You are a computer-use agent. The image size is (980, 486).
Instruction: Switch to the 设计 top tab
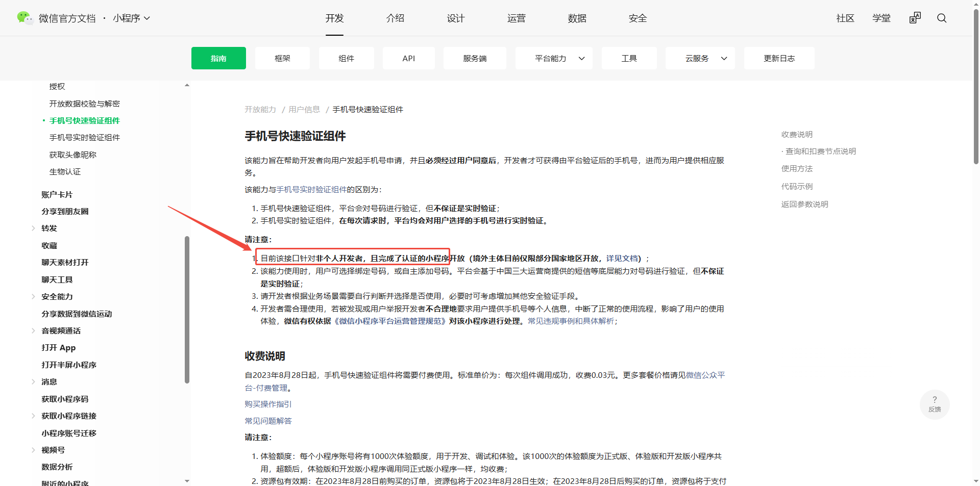(x=456, y=18)
